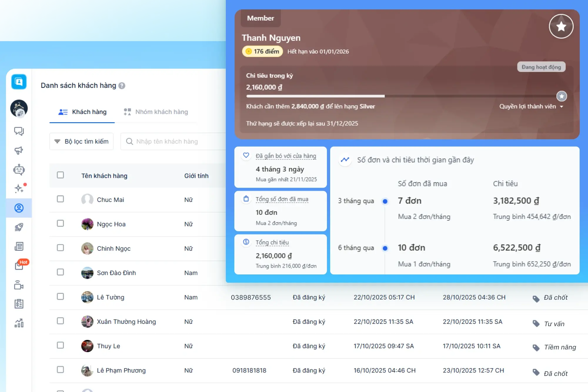Image resolution: width=588 pixels, height=392 pixels.
Task: Select the checkbox next to Lê Tường
Action: coord(60,297)
